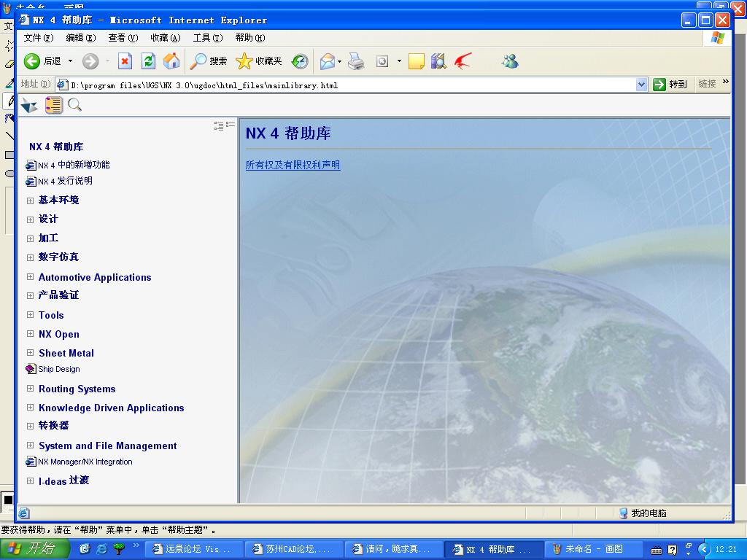Image resolution: width=747 pixels, height=560 pixels.
Task: Click the Stop loading icon
Action: pyautogui.click(x=125, y=61)
